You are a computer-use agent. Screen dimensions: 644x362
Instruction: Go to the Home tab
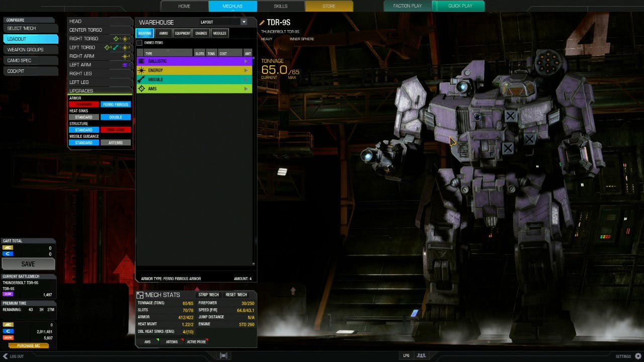185,6
